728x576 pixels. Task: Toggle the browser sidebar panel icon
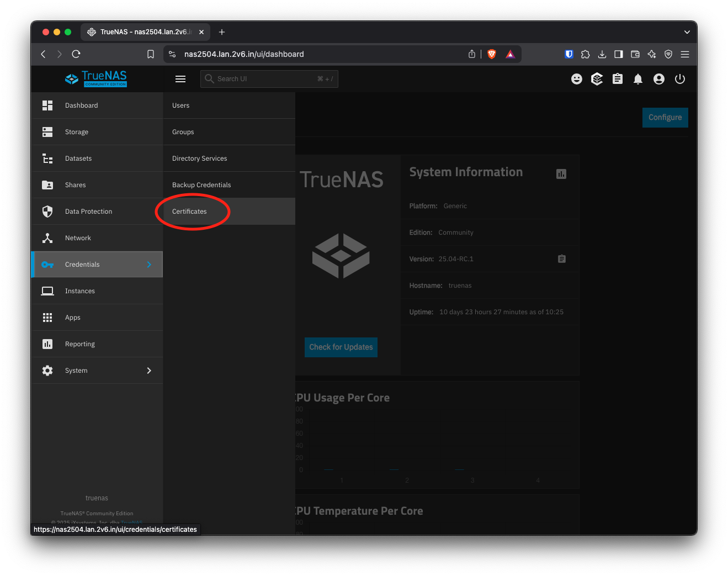pyautogui.click(x=619, y=54)
